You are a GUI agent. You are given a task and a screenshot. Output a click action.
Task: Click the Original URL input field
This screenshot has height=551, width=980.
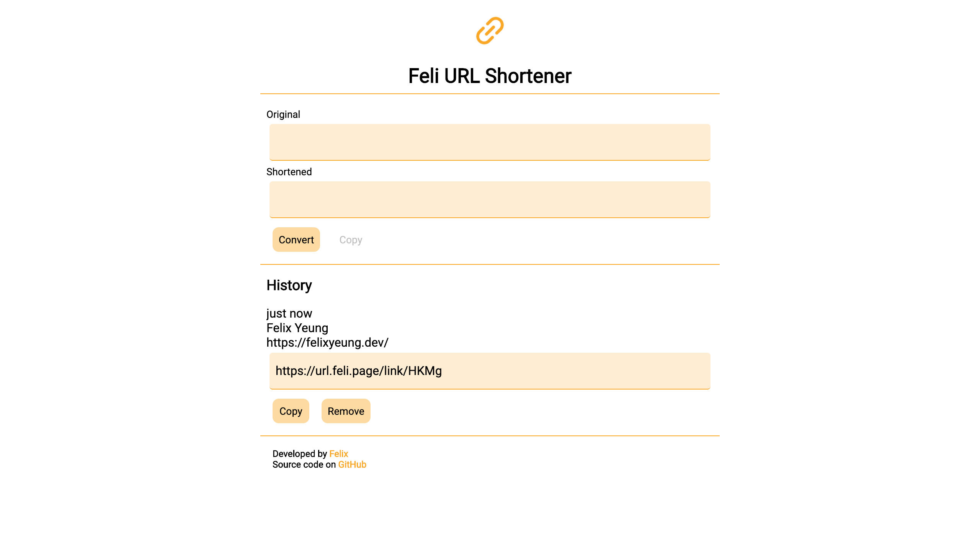coord(490,142)
